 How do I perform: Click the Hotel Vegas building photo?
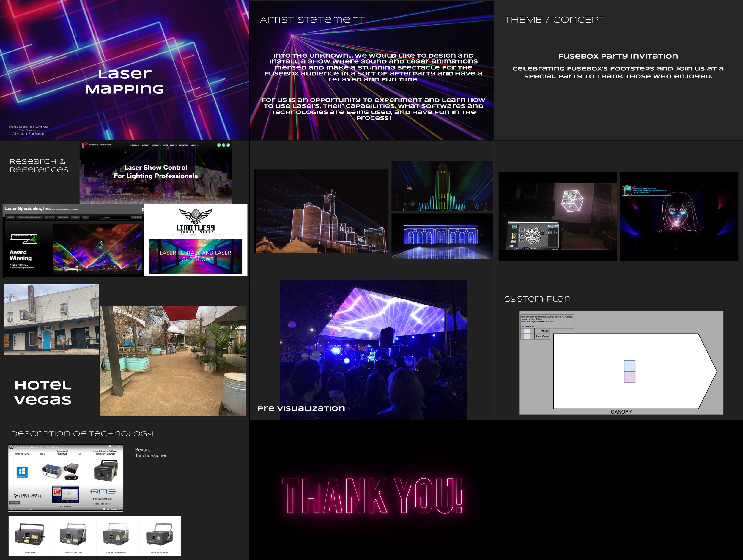(x=51, y=320)
